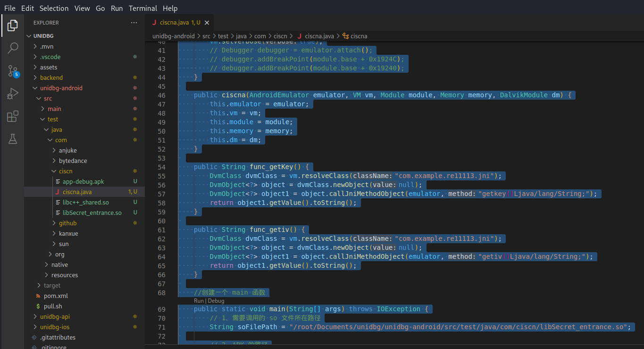Open pom.xml from the explorer
The width and height of the screenshot is (644, 349).
pyautogui.click(x=56, y=296)
